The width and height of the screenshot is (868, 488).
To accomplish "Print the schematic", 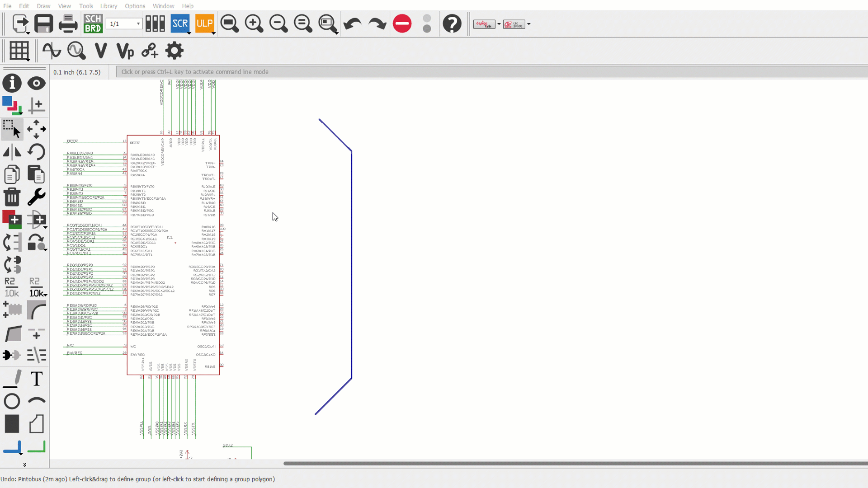I will pos(68,23).
